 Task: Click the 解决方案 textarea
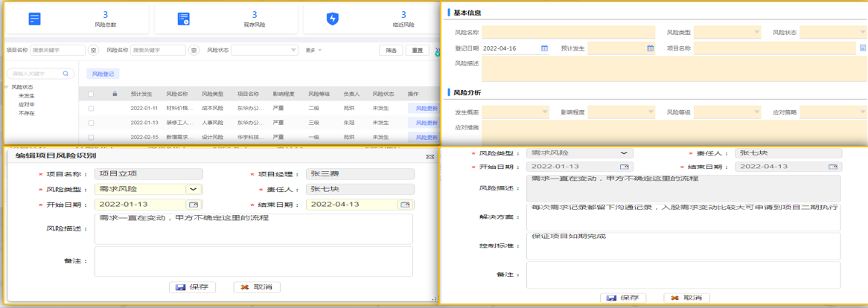click(x=683, y=216)
